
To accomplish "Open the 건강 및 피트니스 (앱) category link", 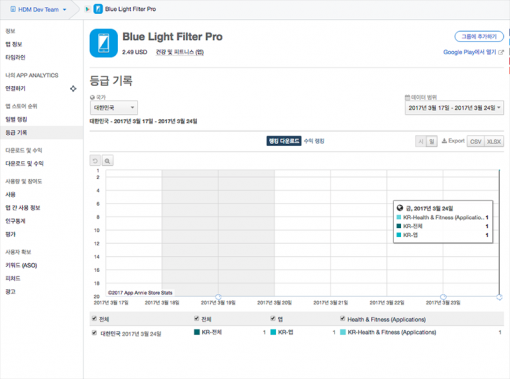I will pos(180,52).
